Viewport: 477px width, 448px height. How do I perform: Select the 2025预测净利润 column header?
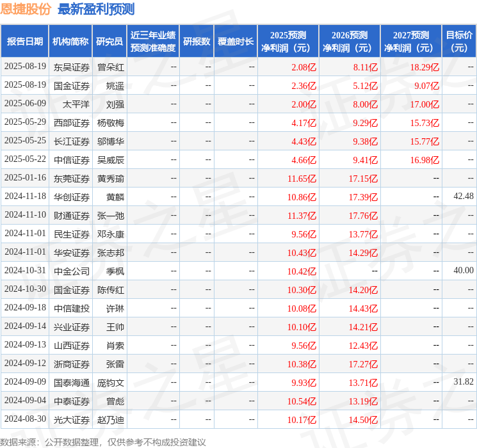click(288, 42)
